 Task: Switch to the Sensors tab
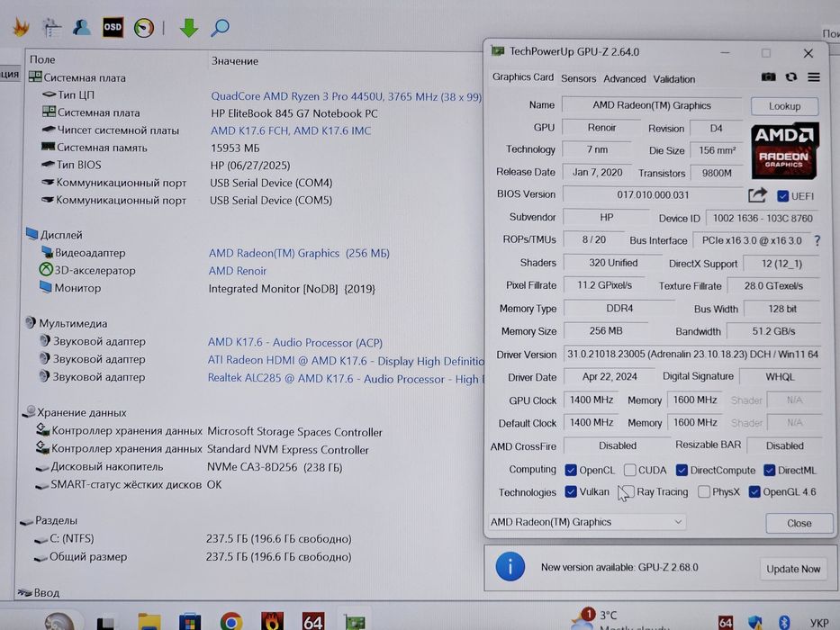579,79
